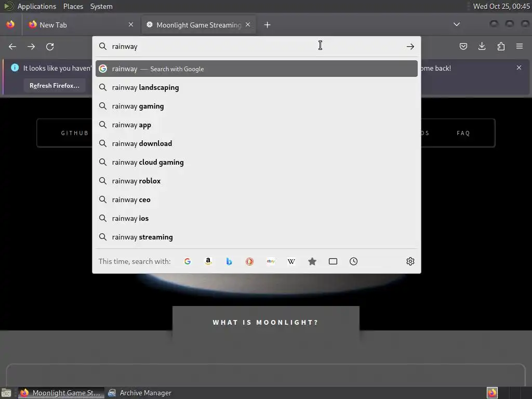Reload the current page

click(x=50, y=46)
